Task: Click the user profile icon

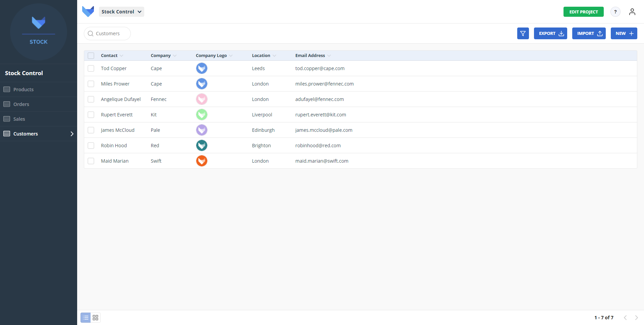Action: click(632, 12)
